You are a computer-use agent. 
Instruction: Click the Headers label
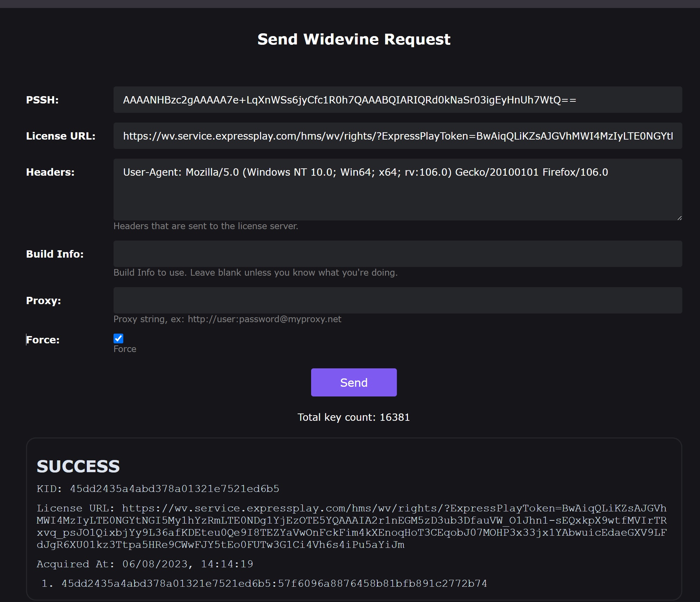point(50,172)
